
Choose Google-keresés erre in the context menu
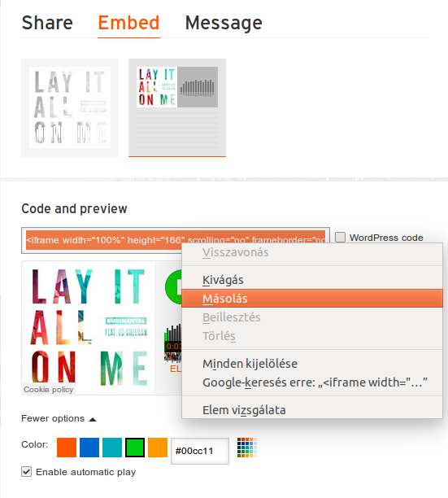click(312, 382)
